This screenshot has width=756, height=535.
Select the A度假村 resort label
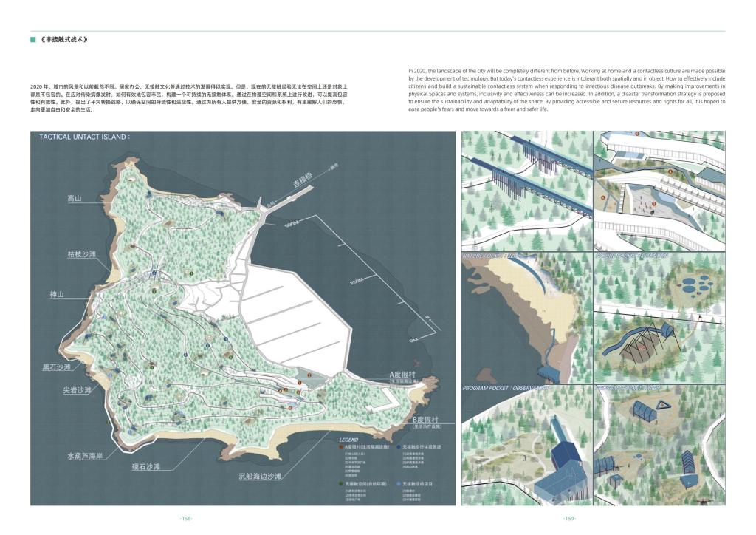[x=407, y=375]
